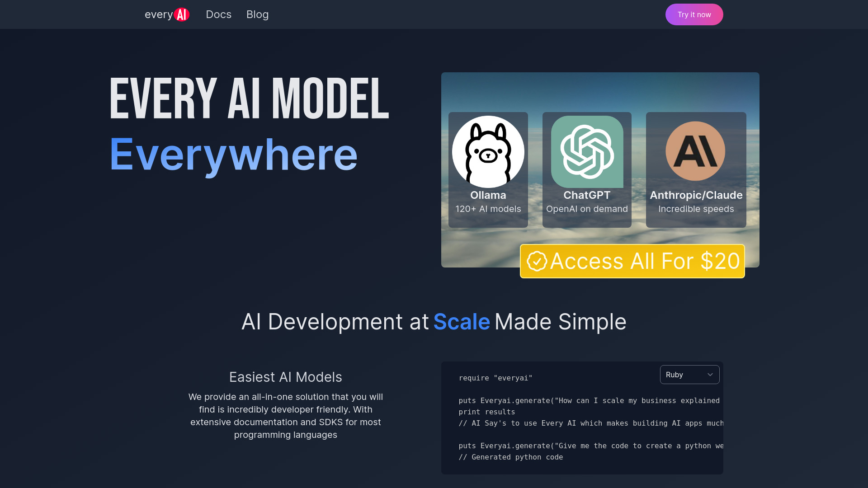Image resolution: width=868 pixels, height=488 pixels.
Task: Open Docs from the navigation menu
Action: (219, 14)
